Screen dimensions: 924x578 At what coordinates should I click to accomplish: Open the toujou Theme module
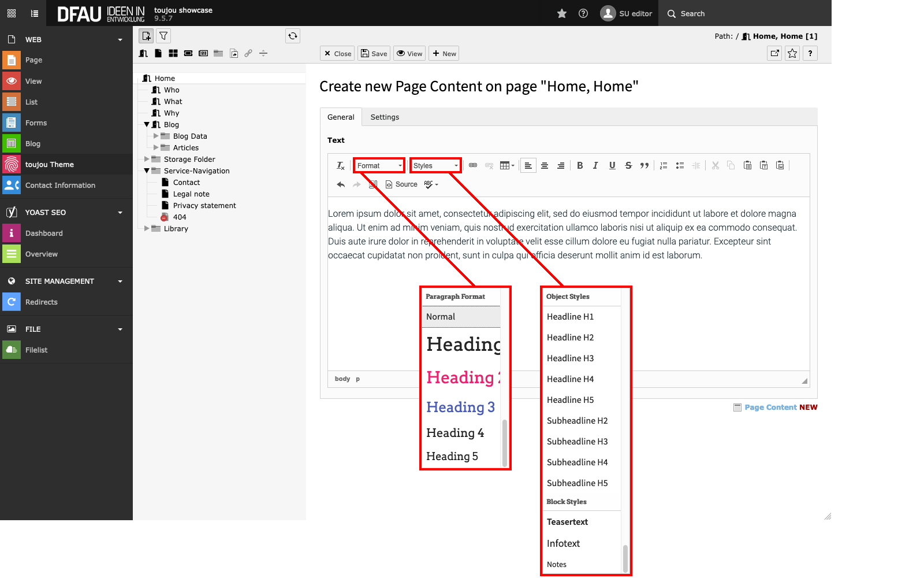click(50, 165)
